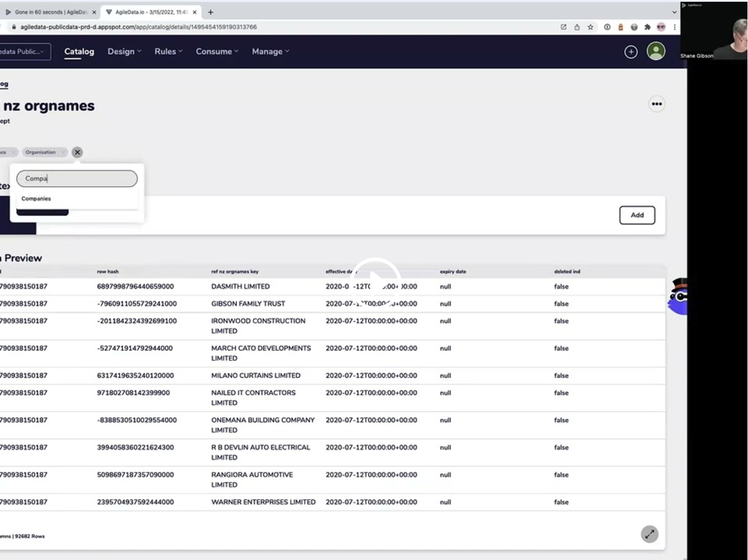The height and width of the screenshot is (560, 748).
Task: Bookmark the page with the star icon
Action: tap(590, 27)
